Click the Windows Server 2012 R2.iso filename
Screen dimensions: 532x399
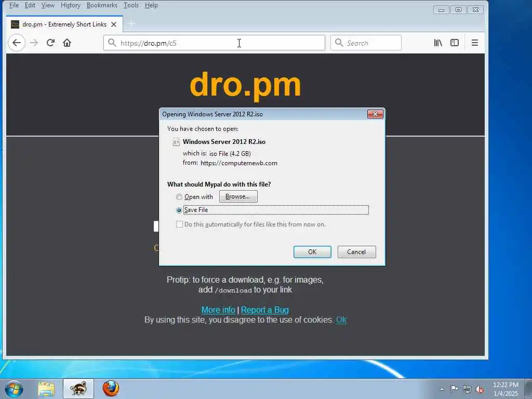click(224, 142)
